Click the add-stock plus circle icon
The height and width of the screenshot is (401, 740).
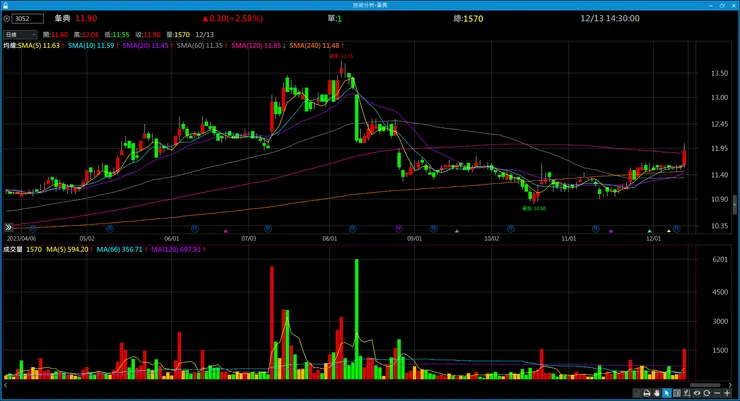pos(7,18)
